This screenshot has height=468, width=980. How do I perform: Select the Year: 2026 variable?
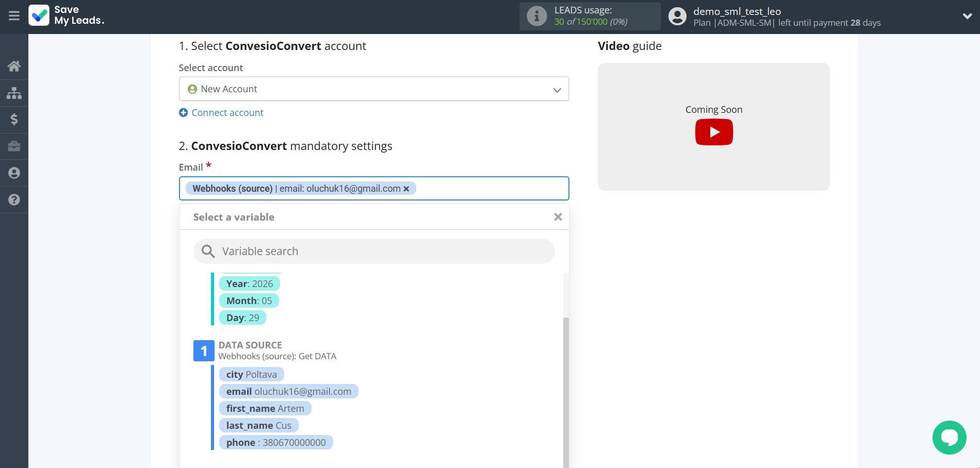click(250, 283)
